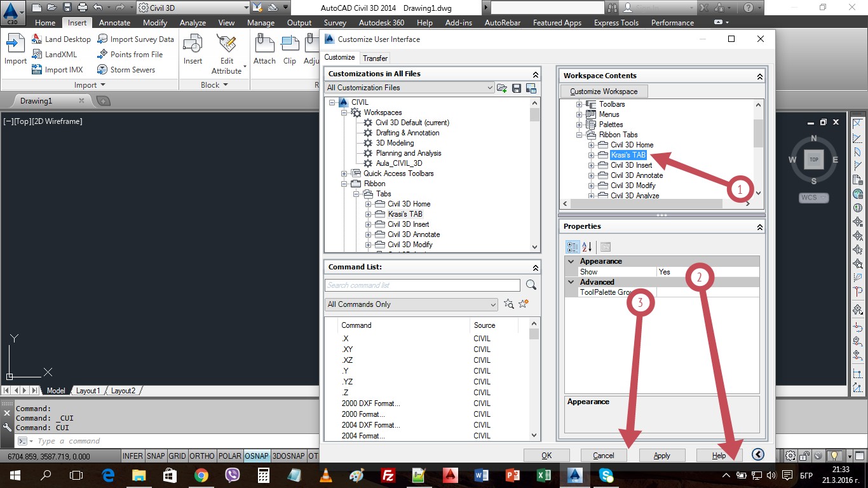
Task: Open the Express Tools ribbon tab
Action: point(616,23)
